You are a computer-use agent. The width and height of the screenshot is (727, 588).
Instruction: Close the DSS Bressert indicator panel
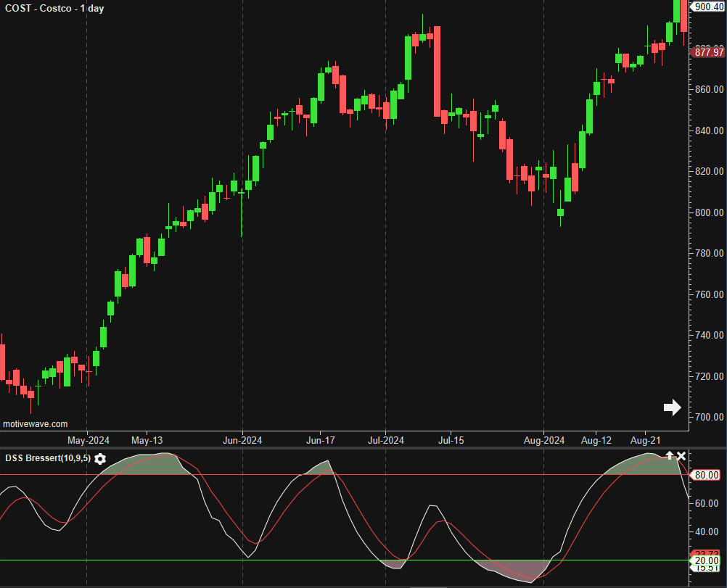(x=681, y=455)
